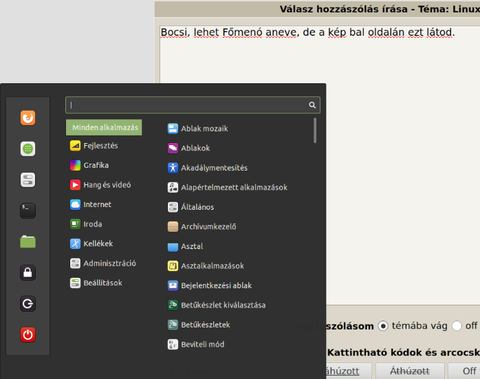The width and height of the screenshot is (480, 379).
Task: Click the Grafika rainbow icon
Action: [75, 165]
